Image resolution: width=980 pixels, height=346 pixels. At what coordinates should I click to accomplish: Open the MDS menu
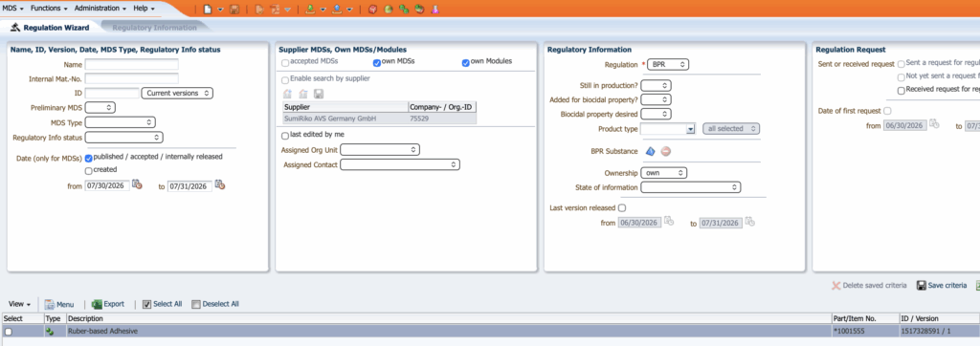[x=13, y=8]
